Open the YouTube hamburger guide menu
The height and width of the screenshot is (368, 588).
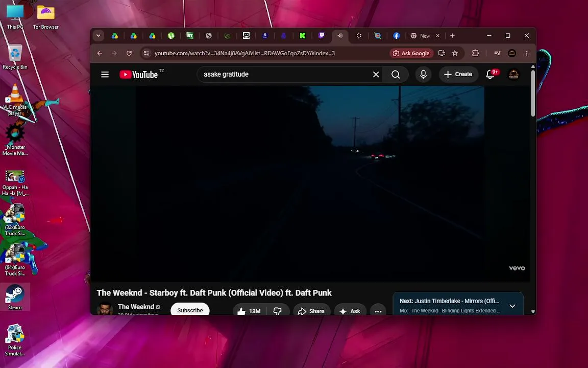click(105, 74)
